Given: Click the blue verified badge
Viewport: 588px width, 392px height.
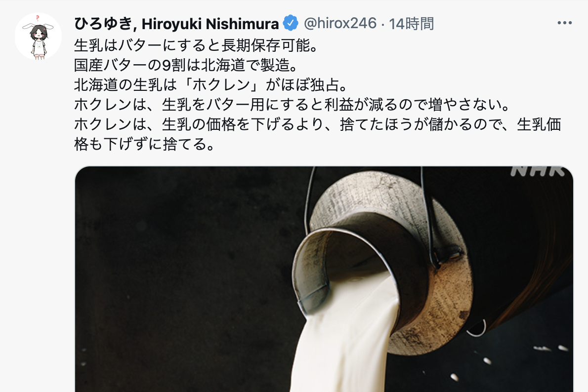Looking at the screenshot, I should click(290, 23).
